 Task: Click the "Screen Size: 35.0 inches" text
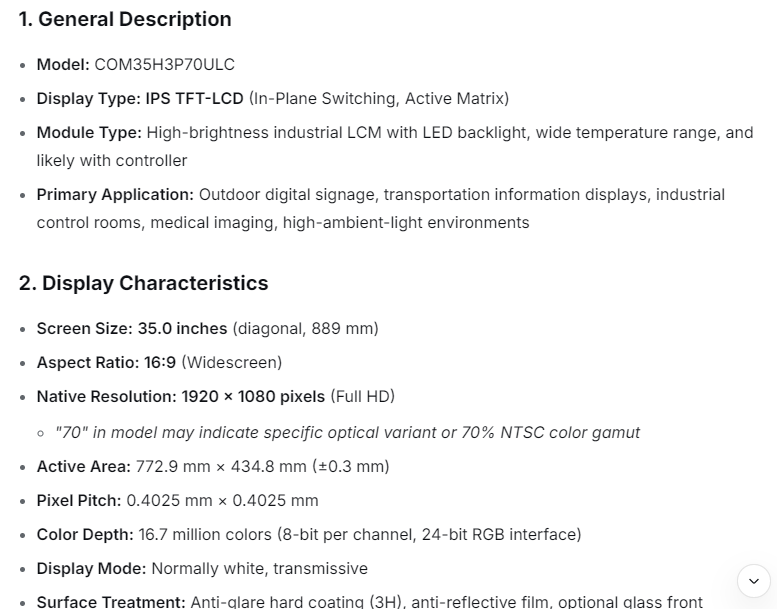click(132, 328)
